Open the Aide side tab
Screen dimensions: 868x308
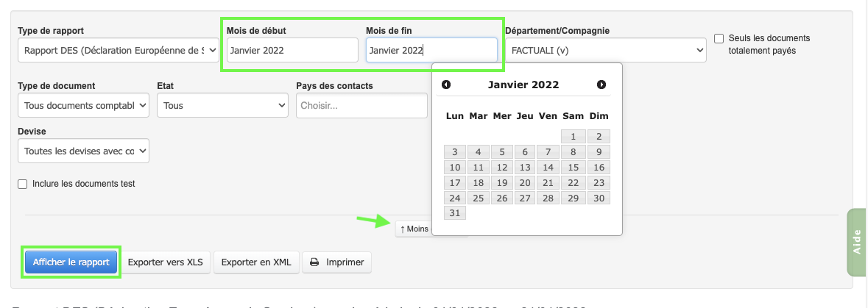(x=856, y=243)
